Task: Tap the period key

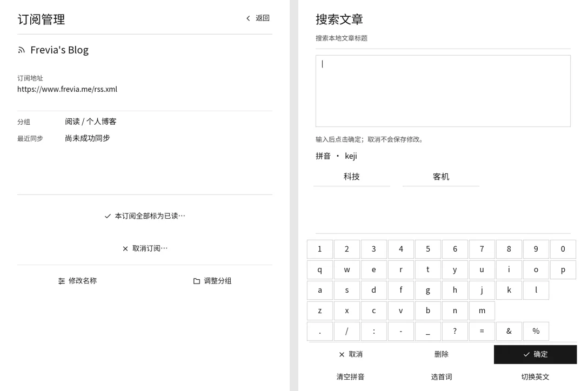Action: [x=320, y=332]
